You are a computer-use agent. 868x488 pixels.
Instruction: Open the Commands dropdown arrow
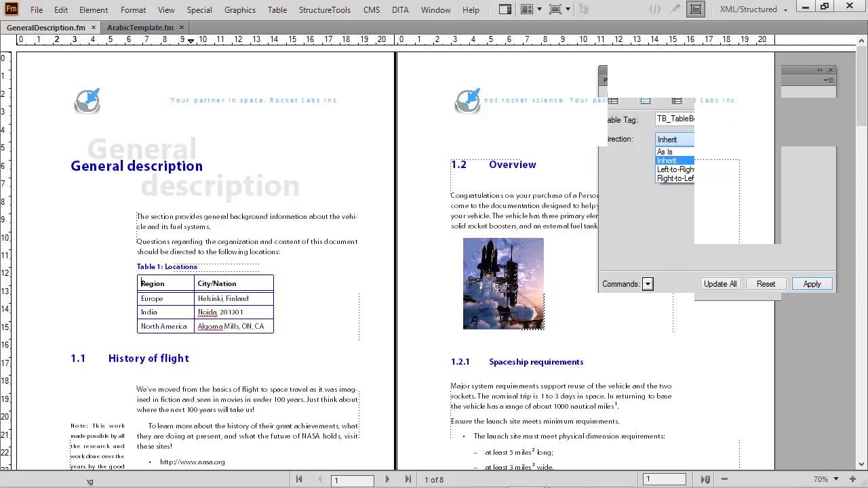(648, 284)
